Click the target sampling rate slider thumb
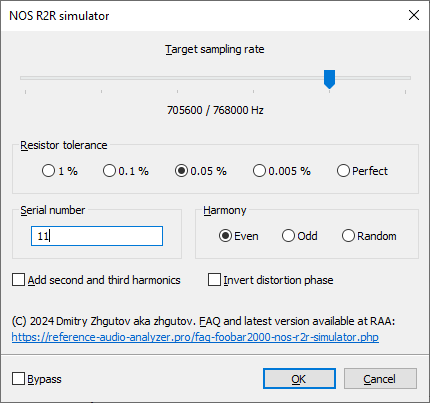The width and height of the screenshot is (430, 403). click(329, 79)
